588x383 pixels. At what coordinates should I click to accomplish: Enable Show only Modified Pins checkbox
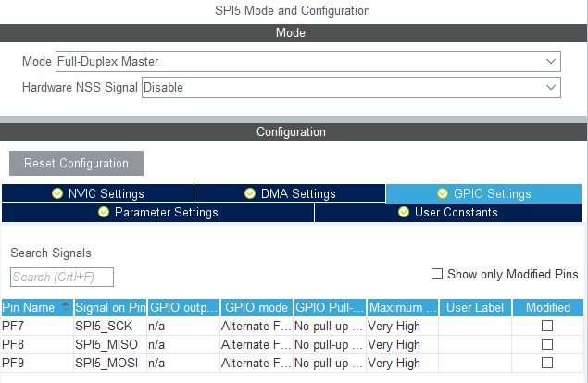pyautogui.click(x=437, y=275)
